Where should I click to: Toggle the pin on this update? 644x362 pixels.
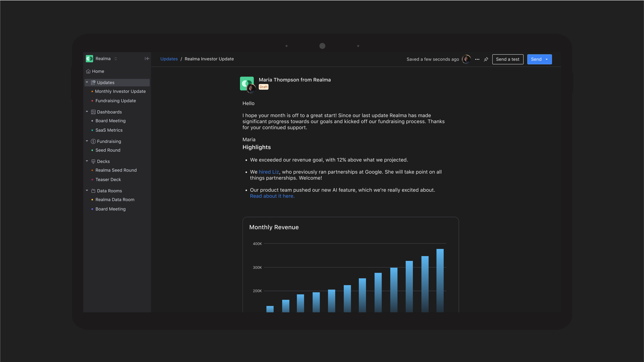pos(486,59)
